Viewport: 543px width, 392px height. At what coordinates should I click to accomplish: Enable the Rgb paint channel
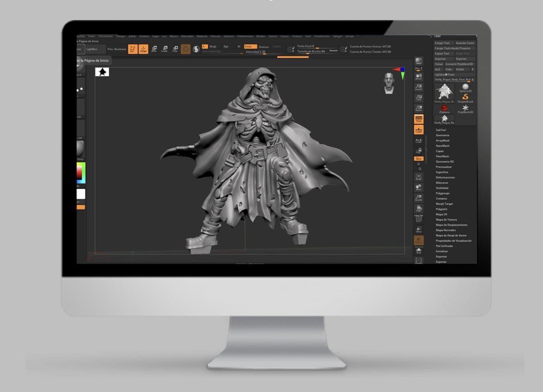pyautogui.click(x=226, y=47)
